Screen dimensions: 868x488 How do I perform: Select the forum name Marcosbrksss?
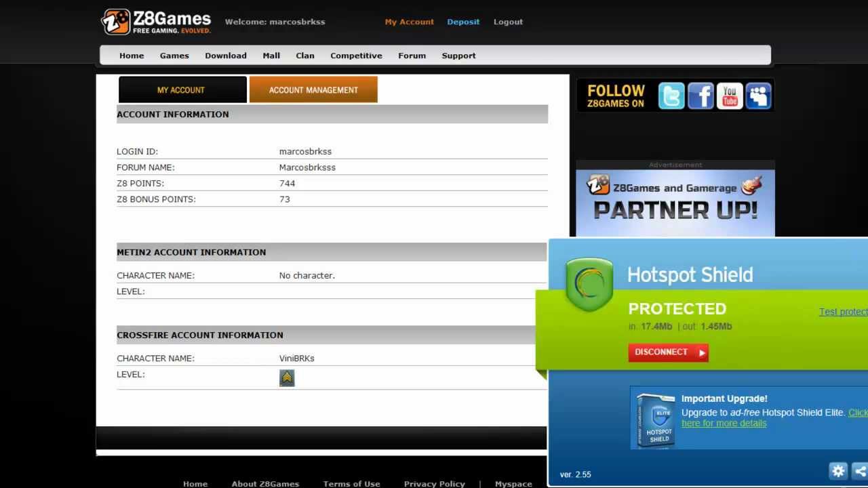(307, 167)
